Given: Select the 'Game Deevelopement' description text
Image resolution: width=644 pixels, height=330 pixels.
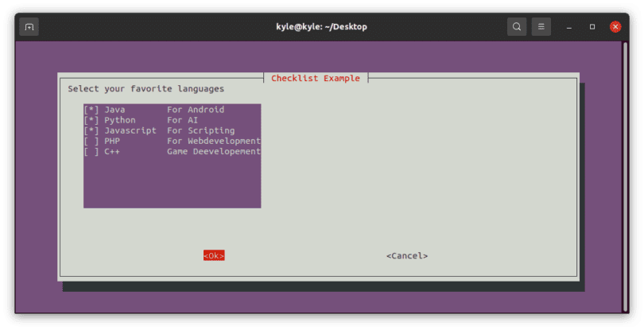Looking at the screenshot, I should coord(214,152).
